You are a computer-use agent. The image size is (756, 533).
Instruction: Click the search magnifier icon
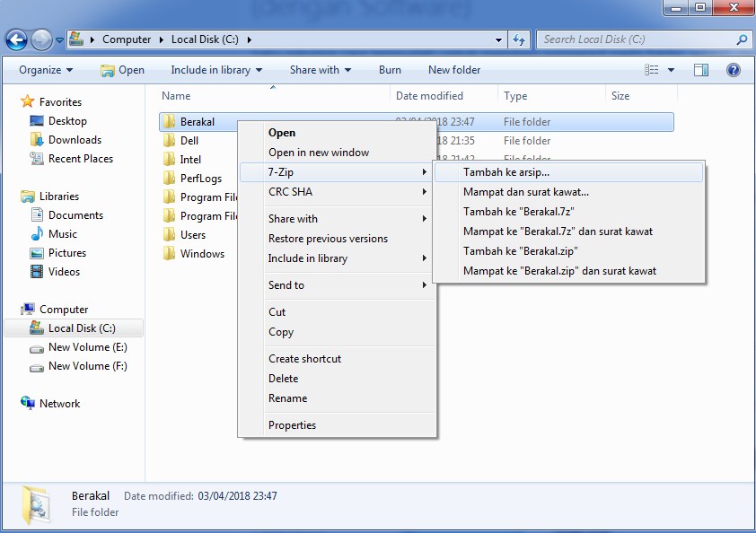pyautogui.click(x=742, y=39)
